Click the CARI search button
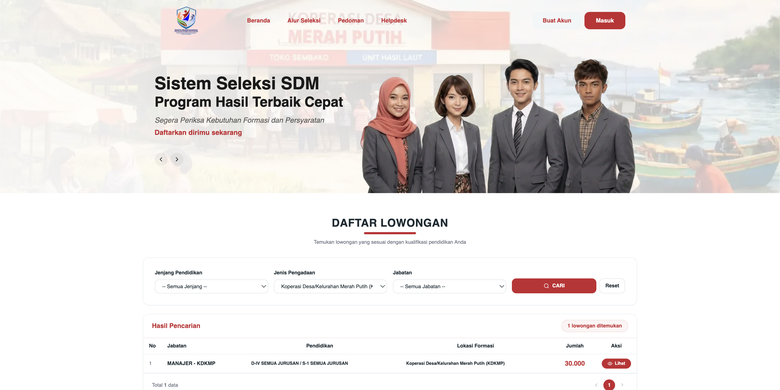 click(x=554, y=286)
